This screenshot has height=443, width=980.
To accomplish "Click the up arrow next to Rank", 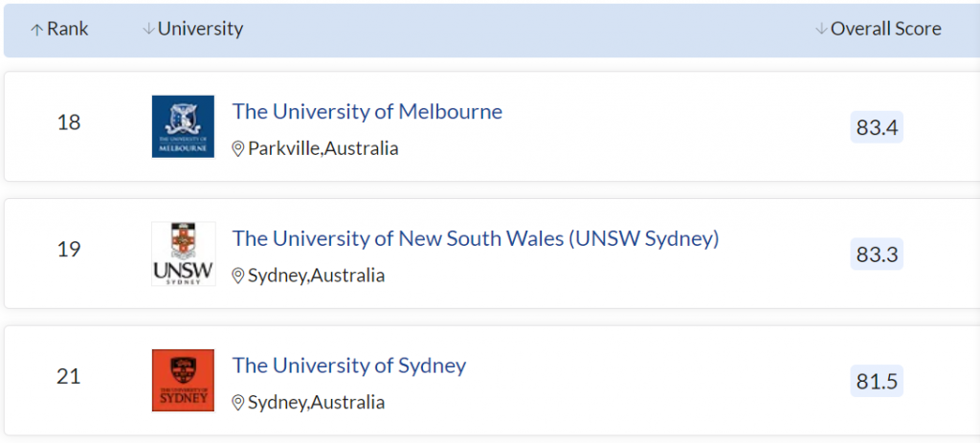I will (37, 30).
